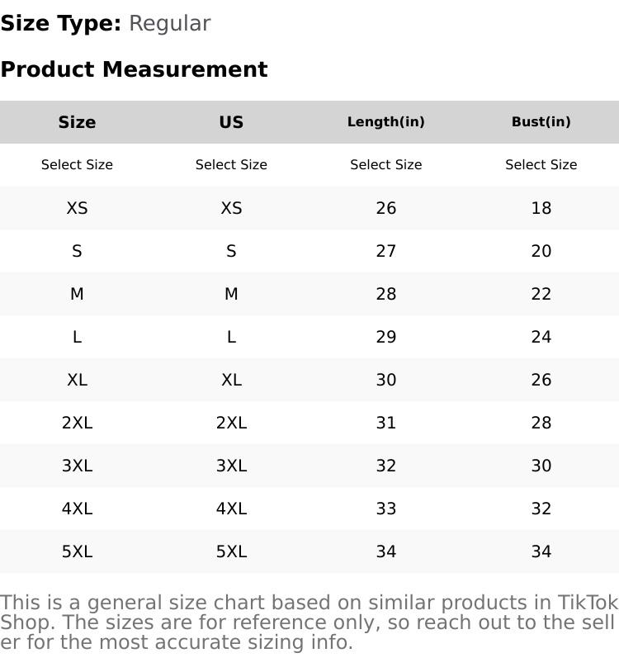Click the US column header
The width and height of the screenshot is (619, 672).
click(x=231, y=122)
